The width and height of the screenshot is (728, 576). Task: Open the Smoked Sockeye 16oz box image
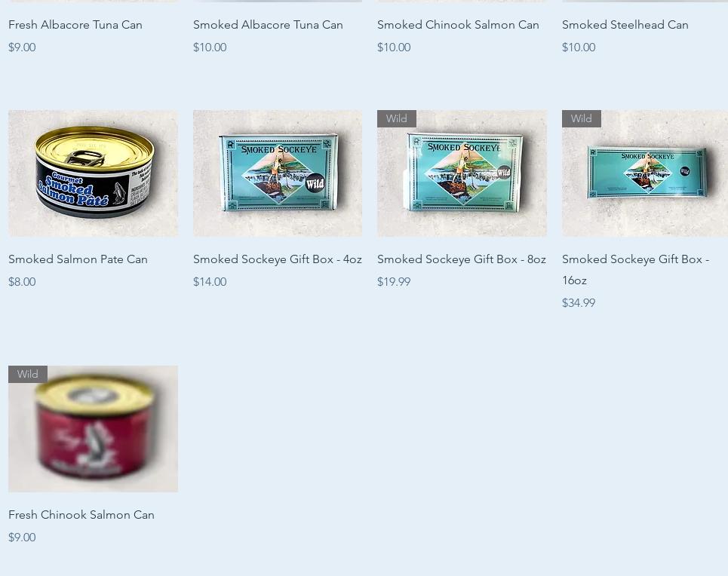tap(645, 173)
